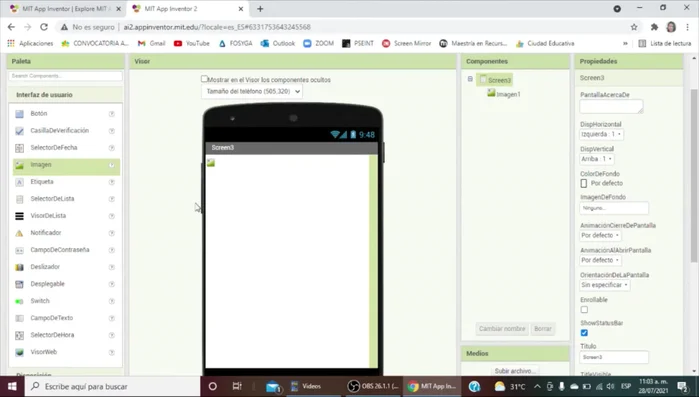Pick the CampoDeTexto palette icon

pos(19,318)
